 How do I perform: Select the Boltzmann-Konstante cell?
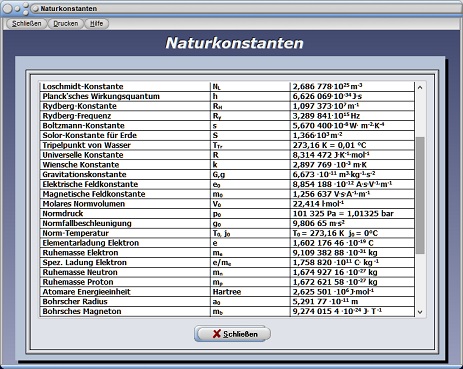click(x=125, y=126)
